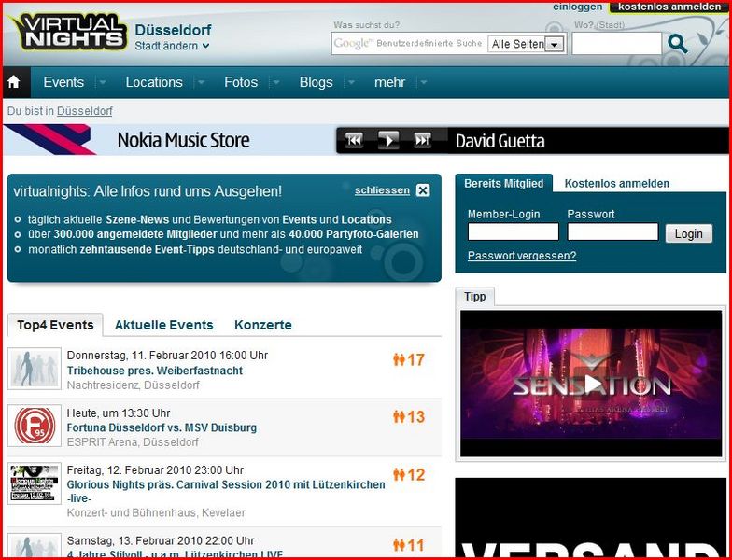Open the mehr menu

(390, 82)
